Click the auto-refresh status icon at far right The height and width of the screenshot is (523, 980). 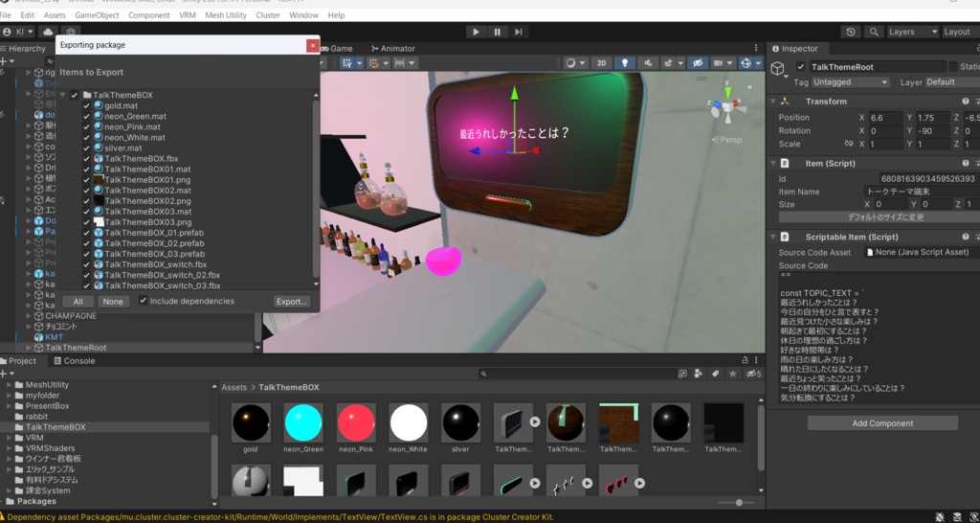point(973,516)
